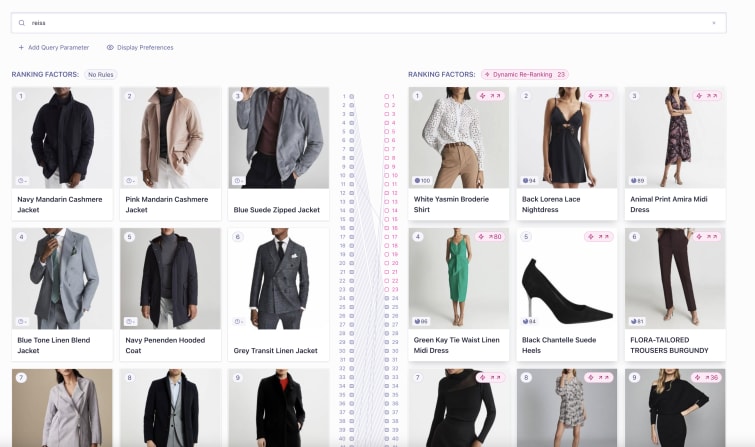Click the plus icon beside Add Query Parameter
755x447 pixels.
21,47
